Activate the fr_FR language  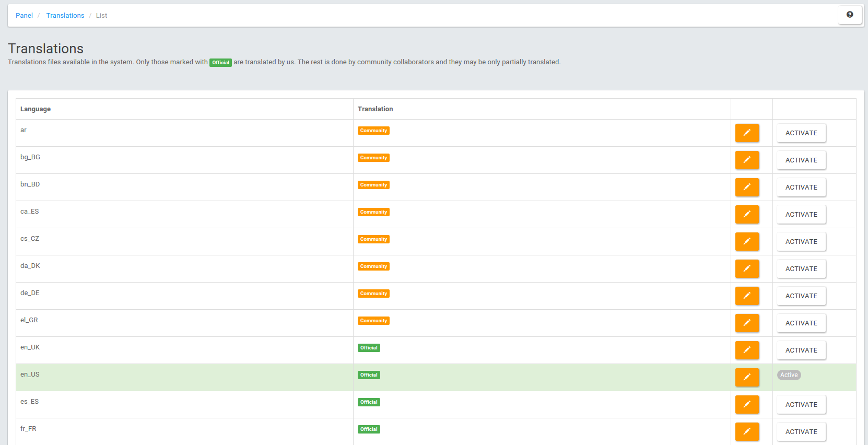click(x=801, y=431)
